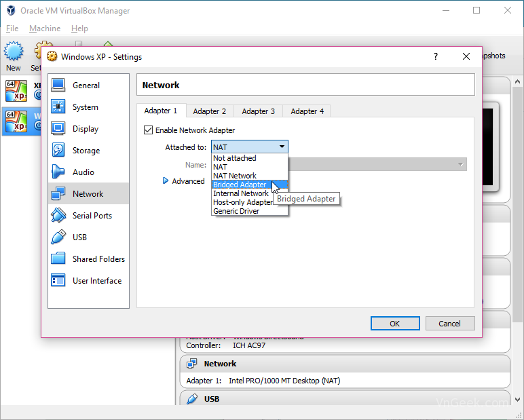Click Cancel to discard settings
Screen dimensions: 524x420
pyautogui.click(x=450, y=324)
